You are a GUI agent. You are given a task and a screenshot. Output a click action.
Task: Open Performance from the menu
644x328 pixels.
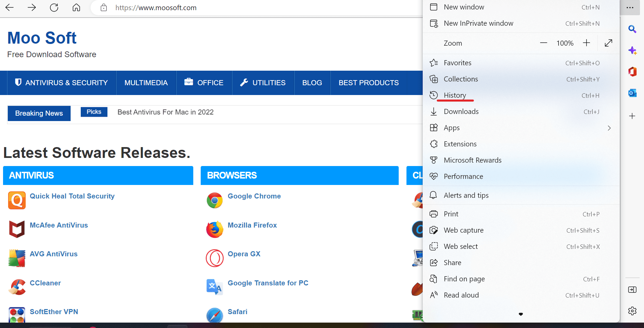[521, 177]
